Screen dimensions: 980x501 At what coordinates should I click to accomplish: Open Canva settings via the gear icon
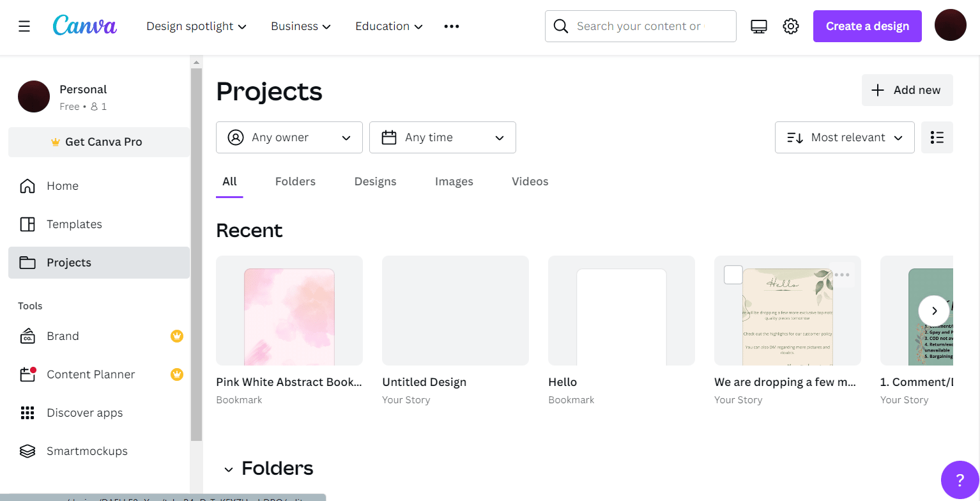(x=790, y=26)
